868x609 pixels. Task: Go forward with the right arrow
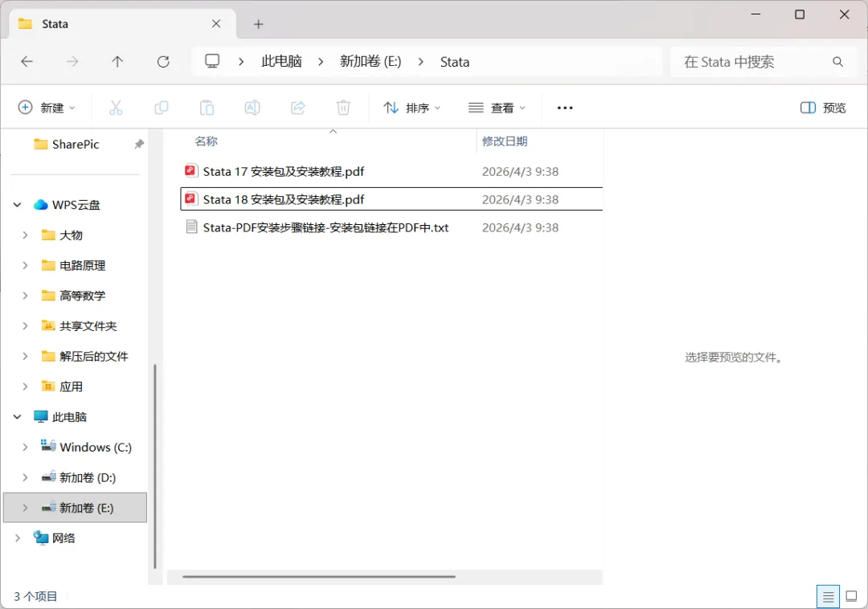(x=72, y=61)
